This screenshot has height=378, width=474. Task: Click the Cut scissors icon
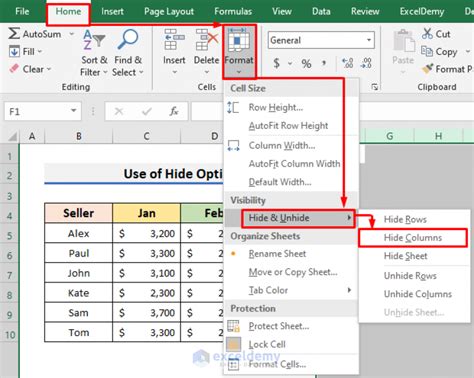pyautogui.click(x=427, y=34)
